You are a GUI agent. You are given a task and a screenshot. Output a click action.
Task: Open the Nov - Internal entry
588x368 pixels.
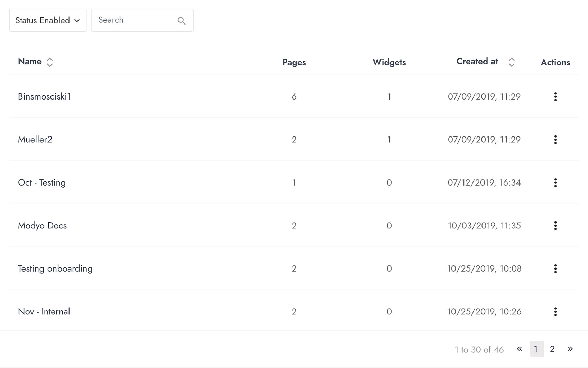[44, 312]
